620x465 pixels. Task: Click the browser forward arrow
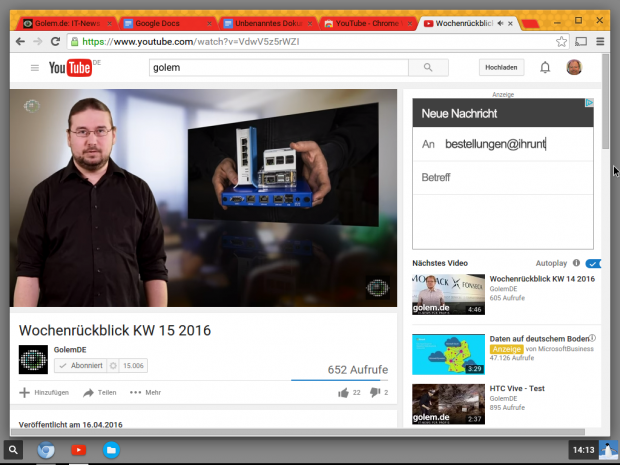[x=38, y=42]
